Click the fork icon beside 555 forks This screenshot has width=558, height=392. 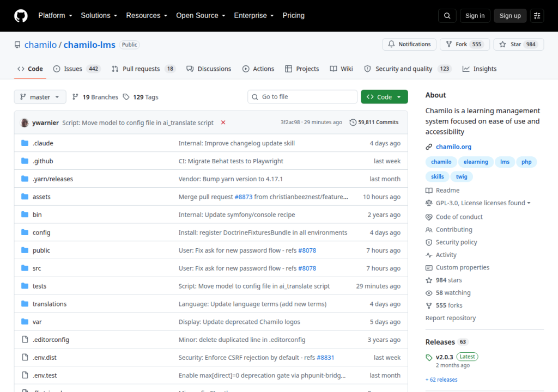[x=429, y=305]
